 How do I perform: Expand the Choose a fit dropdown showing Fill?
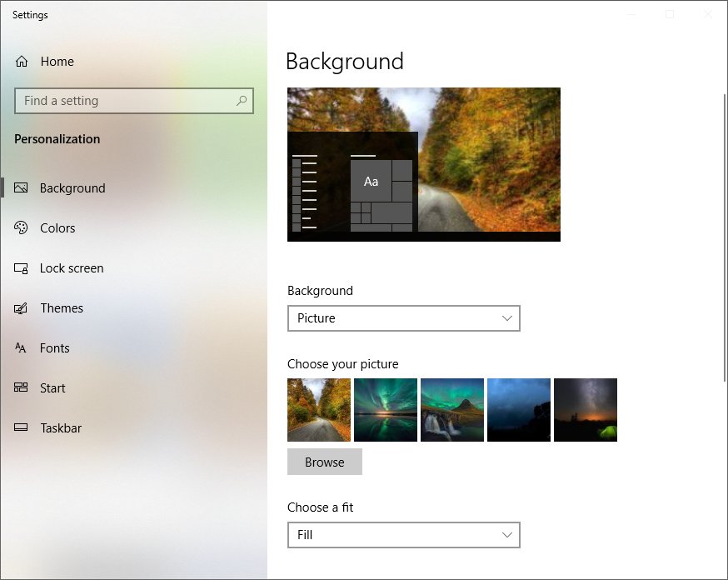click(403, 535)
